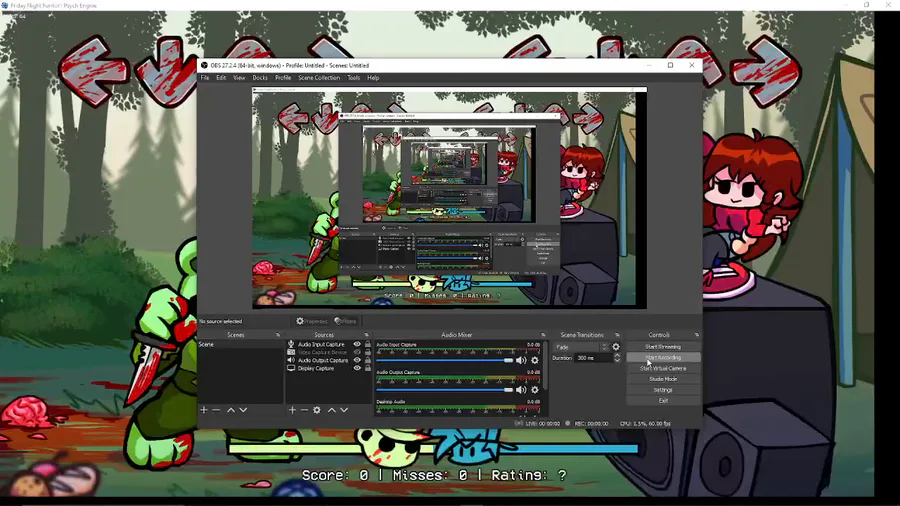Open the Scene Collection menu

(x=319, y=77)
